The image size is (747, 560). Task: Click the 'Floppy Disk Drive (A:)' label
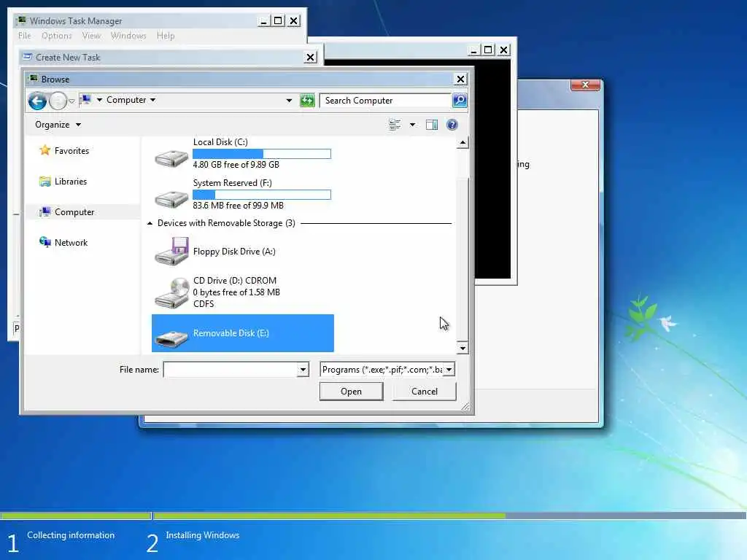tap(234, 252)
